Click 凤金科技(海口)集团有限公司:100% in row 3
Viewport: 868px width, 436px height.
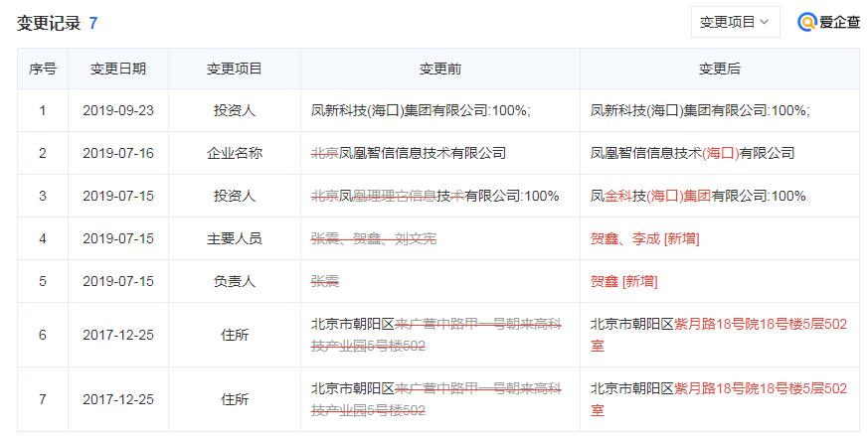point(698,196)
